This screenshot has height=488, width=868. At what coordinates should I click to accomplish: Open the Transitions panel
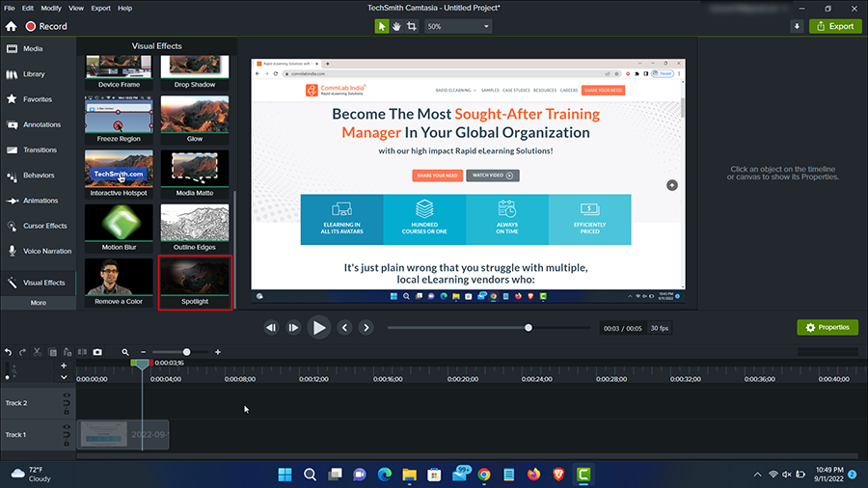(39, 149)
